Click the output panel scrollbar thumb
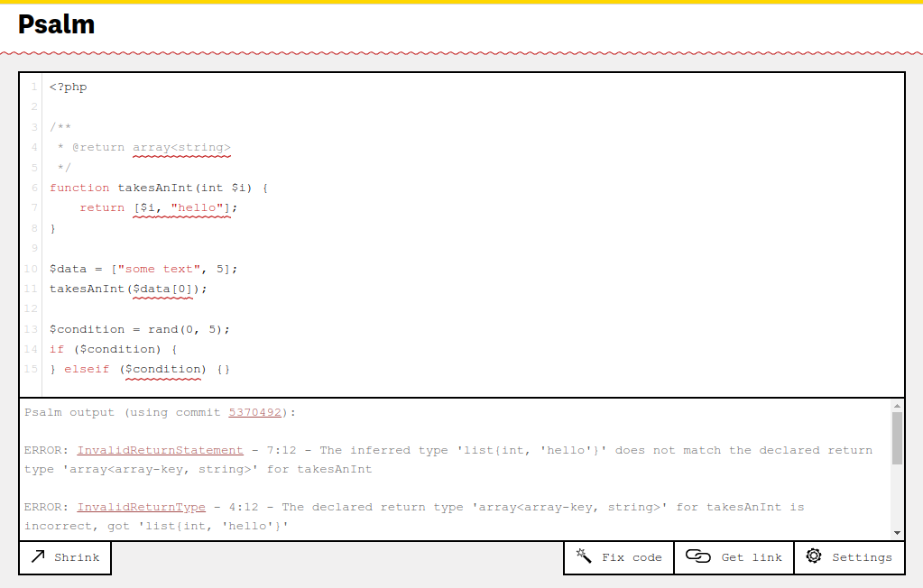 897,438
